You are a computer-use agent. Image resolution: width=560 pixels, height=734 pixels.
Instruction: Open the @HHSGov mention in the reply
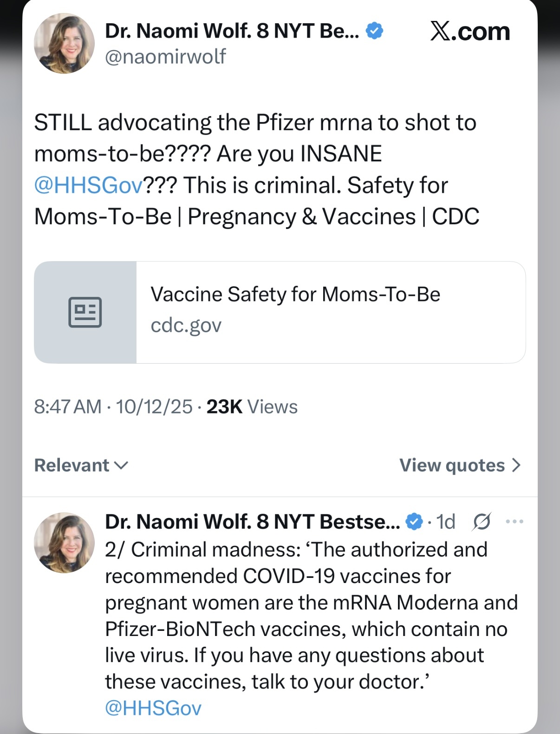153,708
